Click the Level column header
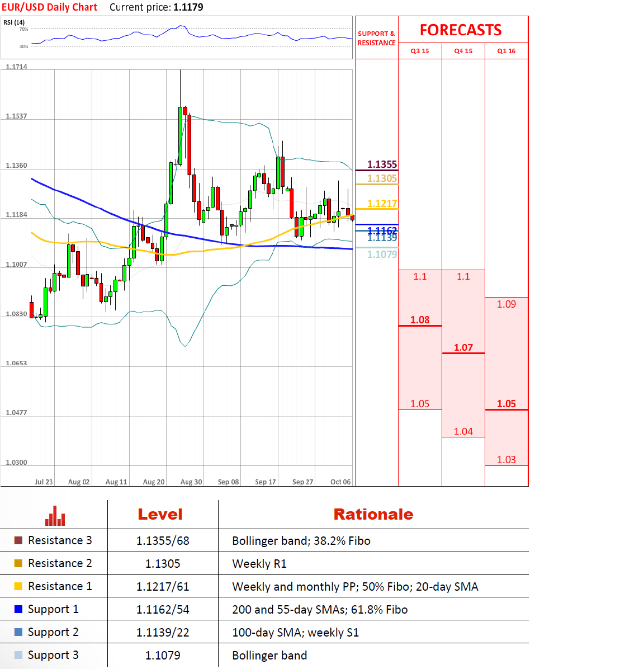Image resolution: width=644 pixels, height=669 pixels. coord(160,514)
